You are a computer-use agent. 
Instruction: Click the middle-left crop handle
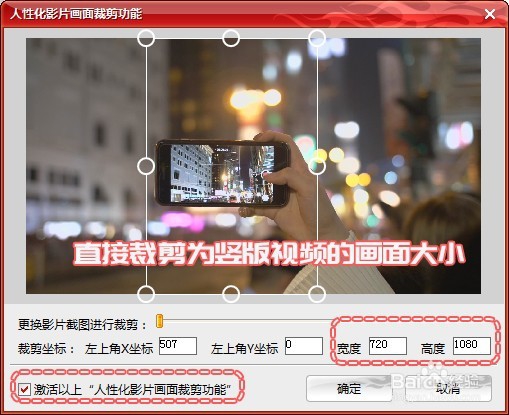[146, 166]
